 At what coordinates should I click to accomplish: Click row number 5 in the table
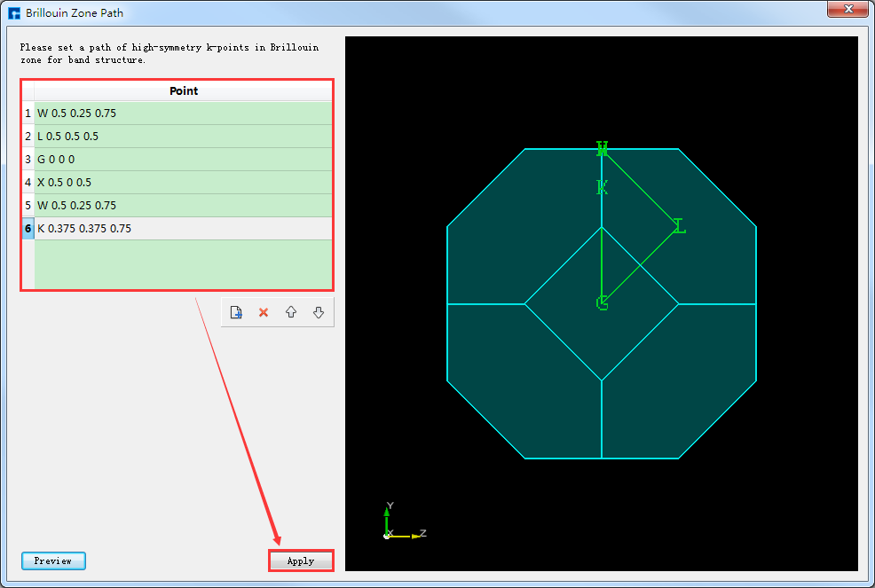[28, 206]
